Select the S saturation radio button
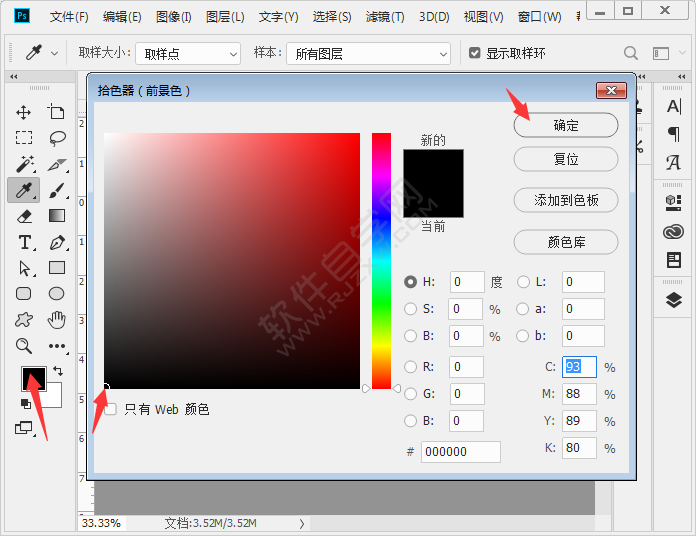 (411, 309)
